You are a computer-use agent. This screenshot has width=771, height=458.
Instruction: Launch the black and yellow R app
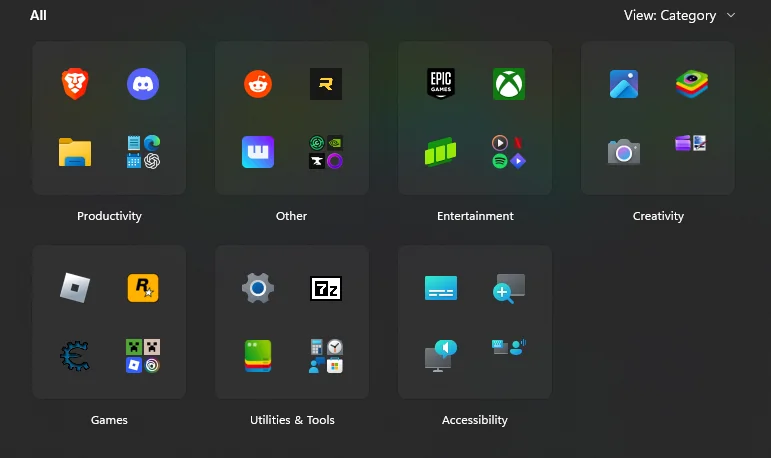pos(326,84)
